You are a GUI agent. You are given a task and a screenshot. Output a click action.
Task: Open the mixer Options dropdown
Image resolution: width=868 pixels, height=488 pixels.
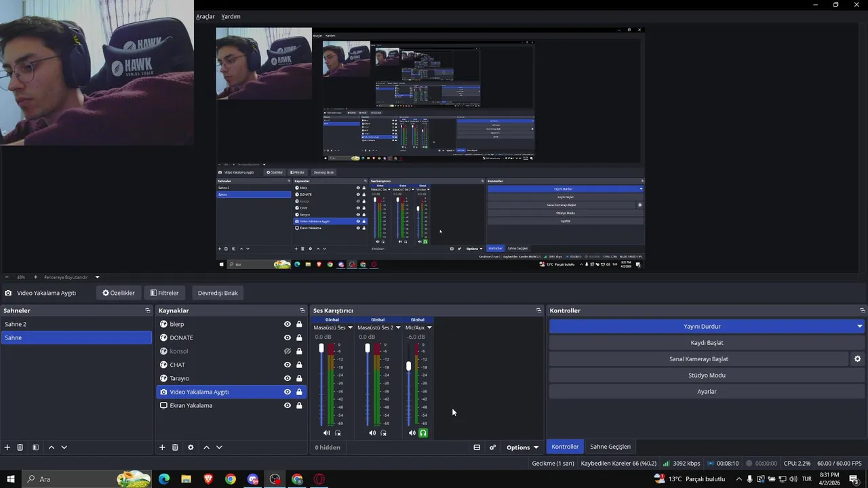(522, 447)
